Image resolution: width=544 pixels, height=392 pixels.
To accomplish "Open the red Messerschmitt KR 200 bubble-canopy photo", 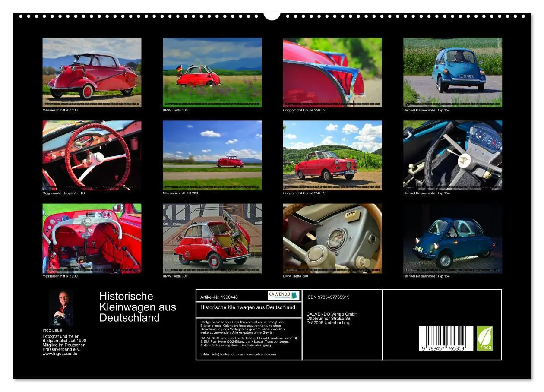I will (92, 72).
